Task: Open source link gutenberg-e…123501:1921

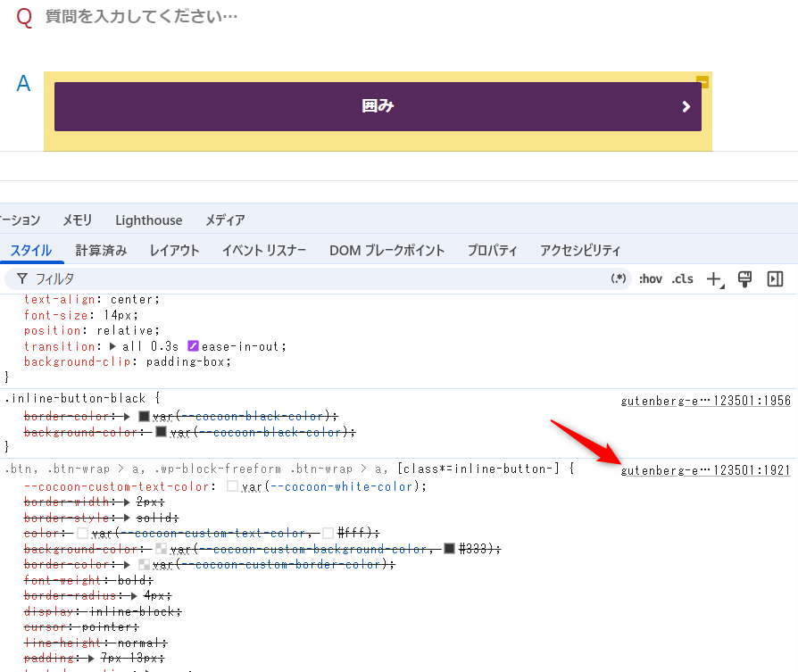Action: coord(705,470)
